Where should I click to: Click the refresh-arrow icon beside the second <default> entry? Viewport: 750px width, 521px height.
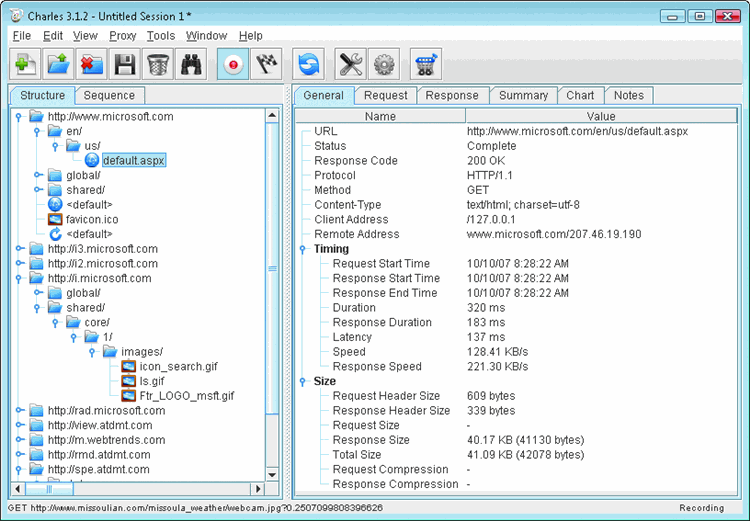(x=55, y=234)
